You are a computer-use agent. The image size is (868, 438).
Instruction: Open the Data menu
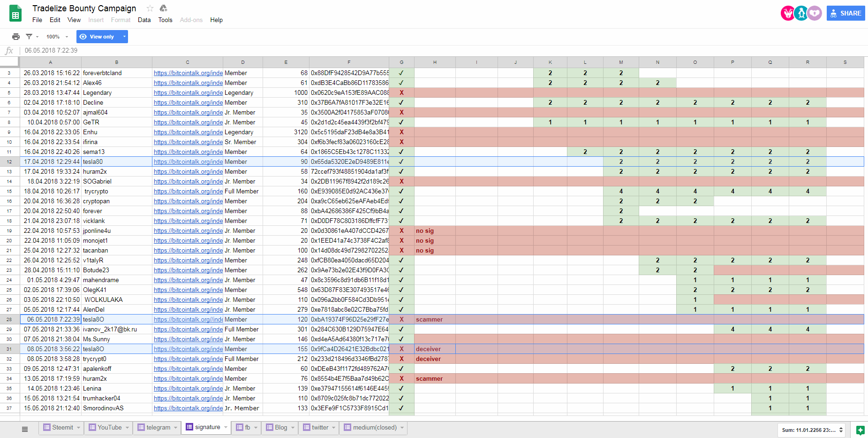pyautogui.click(x=144, y=20)
